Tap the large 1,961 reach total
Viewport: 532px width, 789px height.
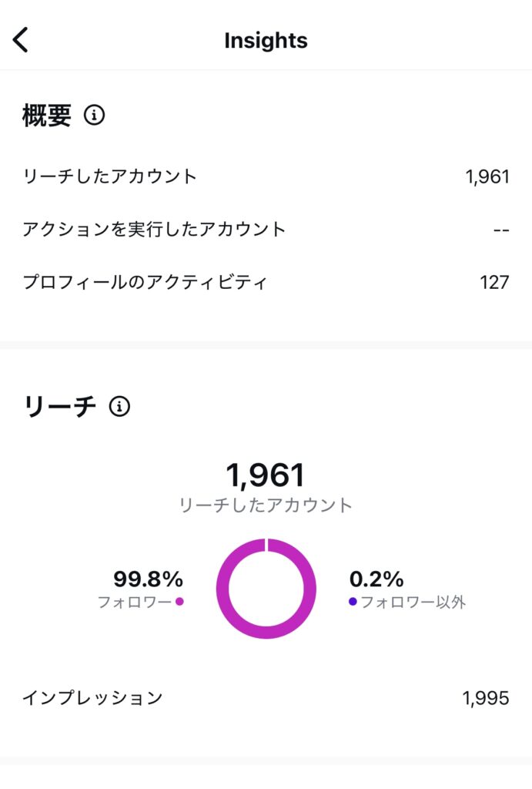coord(266,475)
